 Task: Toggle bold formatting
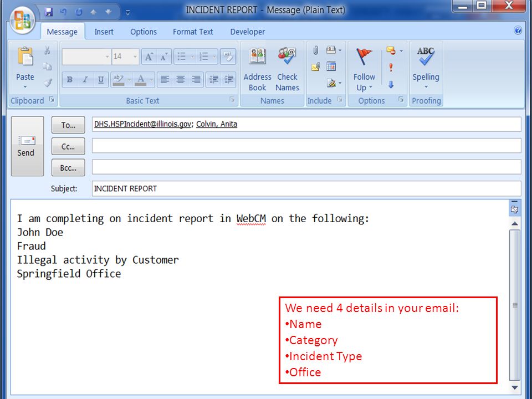tap(70, 80)
